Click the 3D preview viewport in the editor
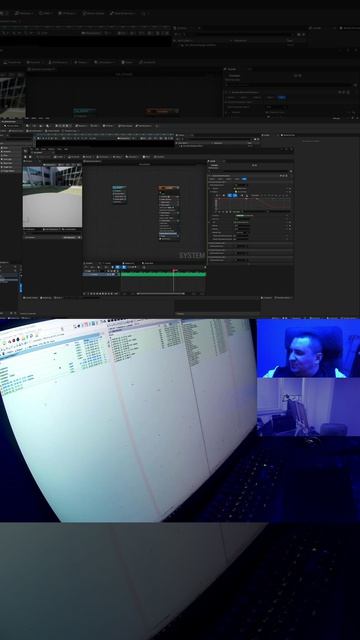Viewport: 360px width, 640px height. click(52, 196)
